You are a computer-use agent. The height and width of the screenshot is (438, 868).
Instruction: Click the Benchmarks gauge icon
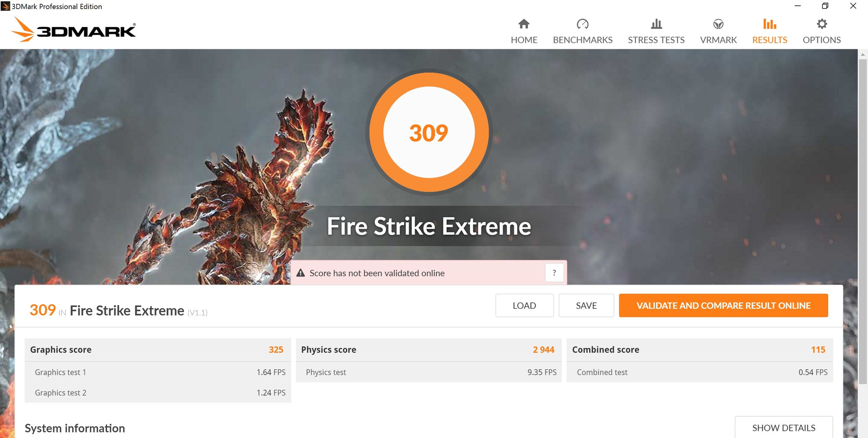click(x=583, y=24)
